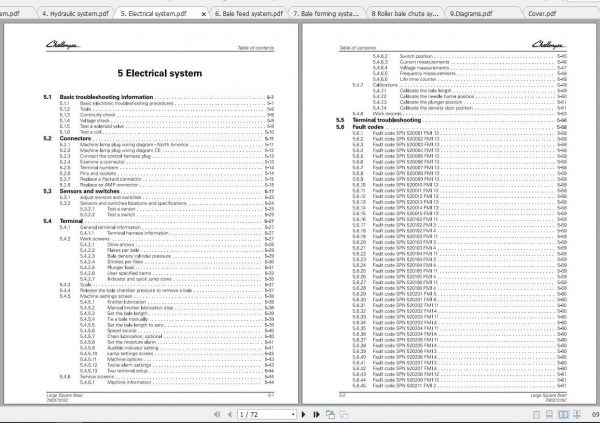600x423 pixels.
Task: Click 'Calibrate the needle frame position' line
Action: click(x=470, y=96)
